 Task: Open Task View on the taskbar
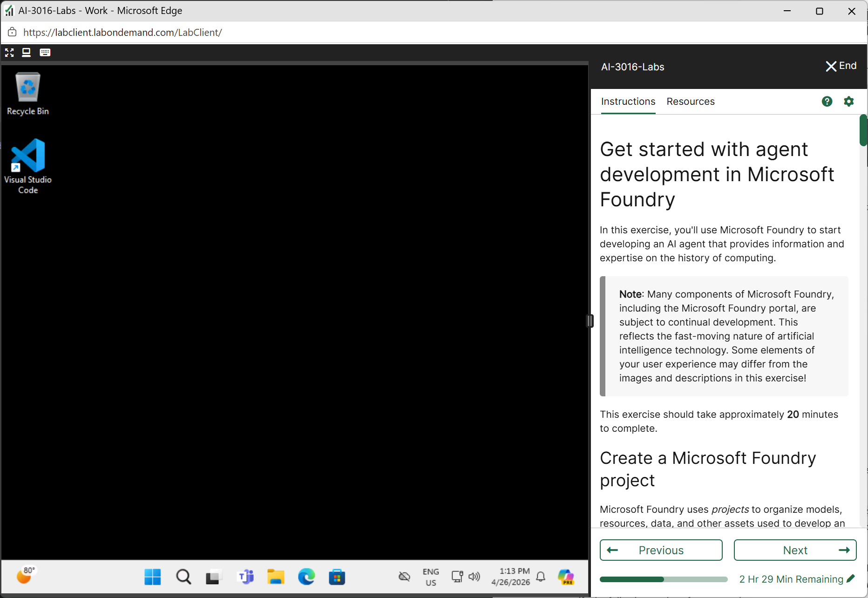coord(214,577)
